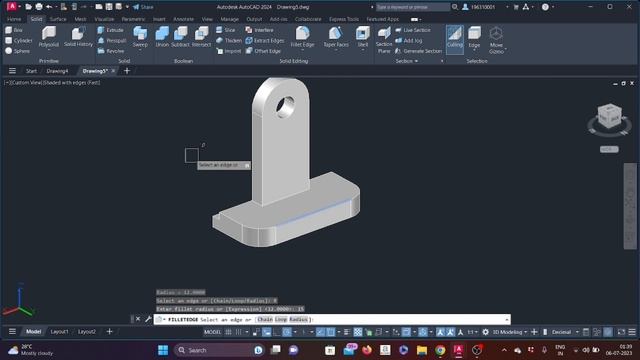Click the Sweep tool

pyautogui.click(x=140, y=37)
